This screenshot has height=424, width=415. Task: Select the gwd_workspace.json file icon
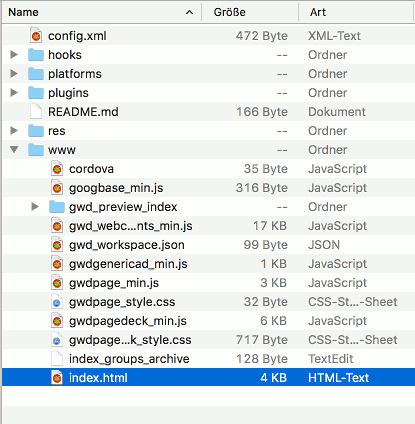click(x=57, y=245)
